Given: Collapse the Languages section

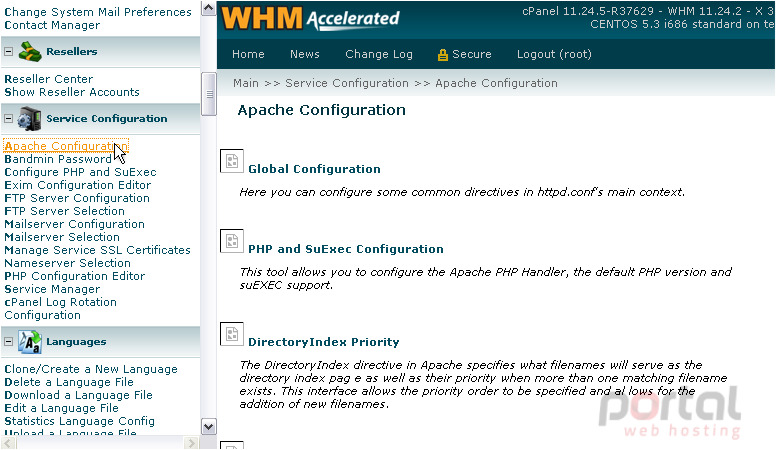Looking at the screenshot, I should click(8, 342).
